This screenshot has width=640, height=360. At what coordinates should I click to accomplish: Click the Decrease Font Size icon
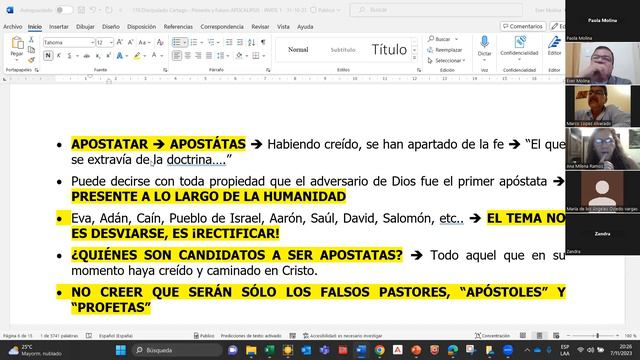(131, 42)
